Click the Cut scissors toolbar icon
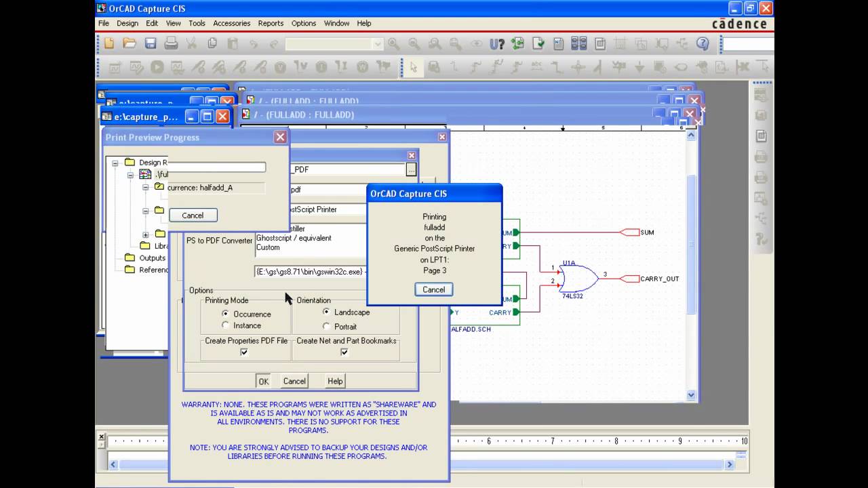The height and width of the screenshot is (488, 868). click(x=191, y=43)
